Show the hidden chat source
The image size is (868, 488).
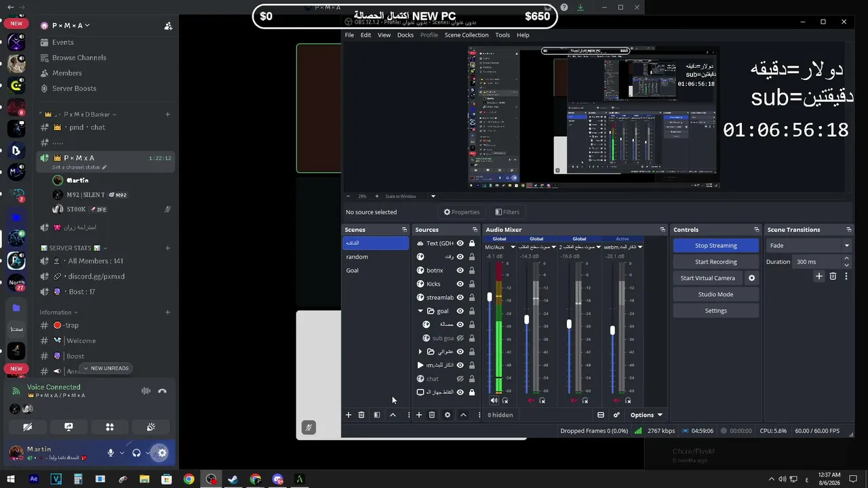click(x=460, y=379)
